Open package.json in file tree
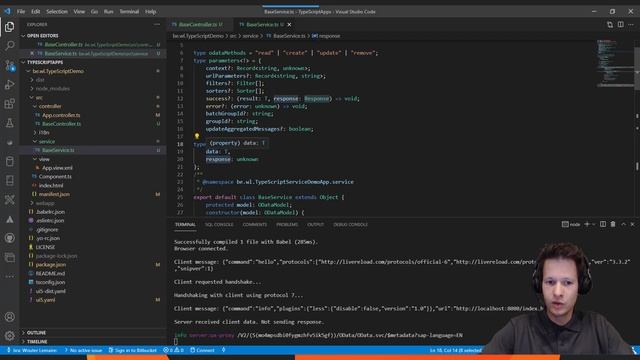640x360 pixels. (51, 264)
